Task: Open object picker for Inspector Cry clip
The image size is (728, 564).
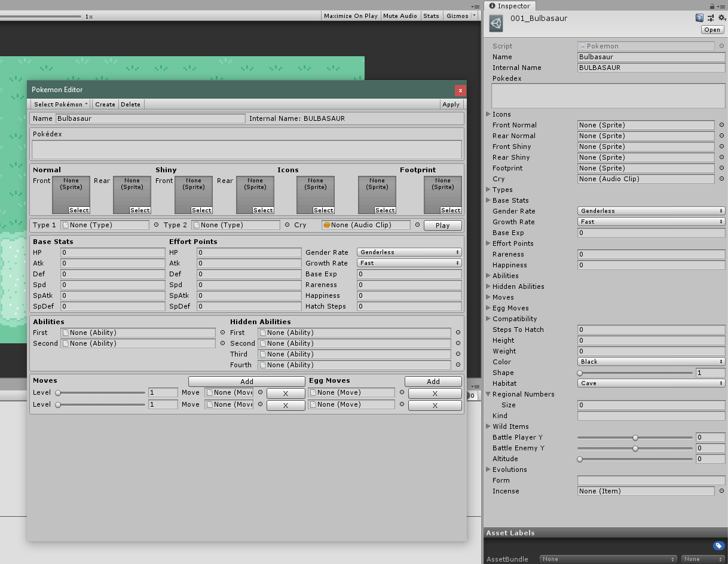Action: [721, 179]
